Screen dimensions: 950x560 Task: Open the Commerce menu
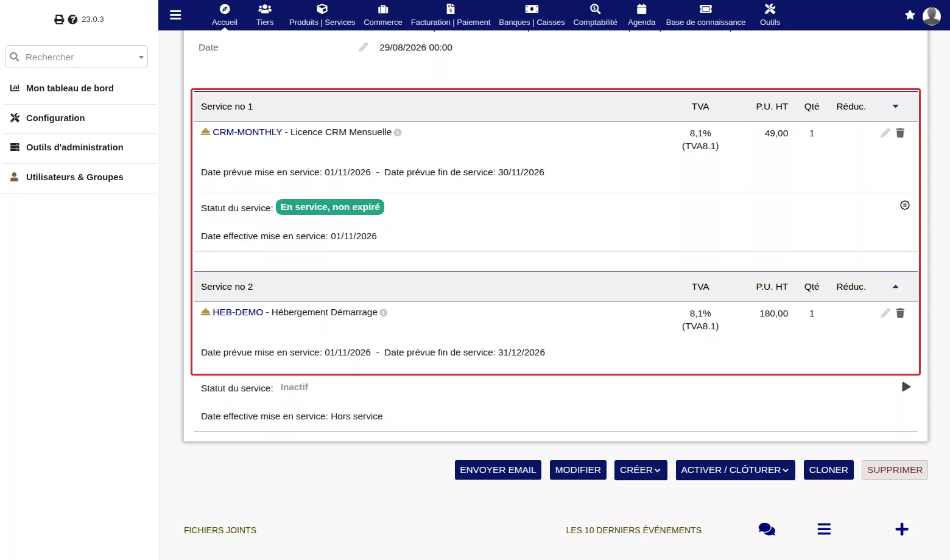pyautogui.click(x=383, y=15)
